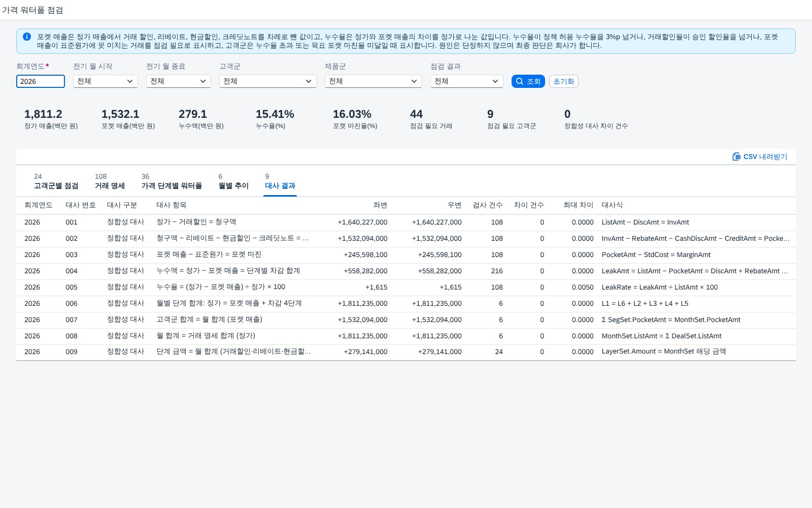This screenshot has width=812, height=508.
Task: Select the 대사 결과 tab
Action: 280,181
